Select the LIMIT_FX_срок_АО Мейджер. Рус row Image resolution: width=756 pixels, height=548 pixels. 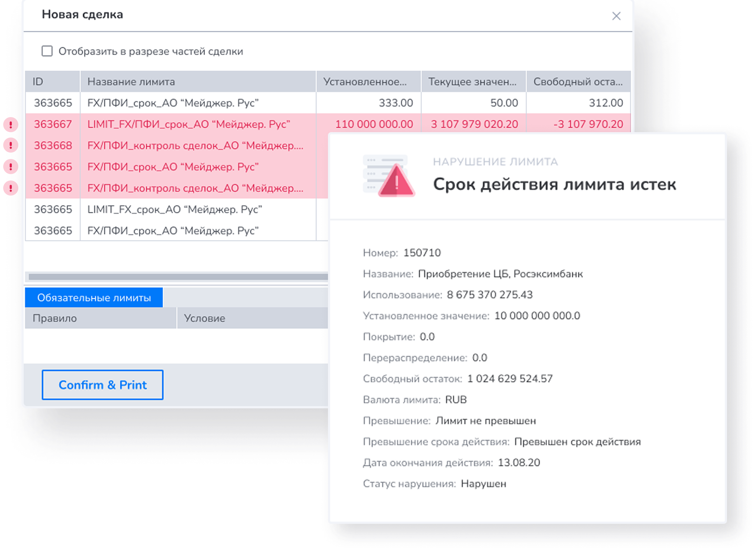[175, 210]
